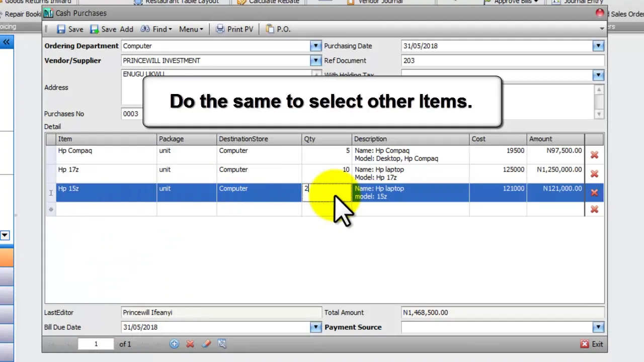644x362 pixels.
Task: Close the Cash Purchases window with red button
Action: click(600, 13)
